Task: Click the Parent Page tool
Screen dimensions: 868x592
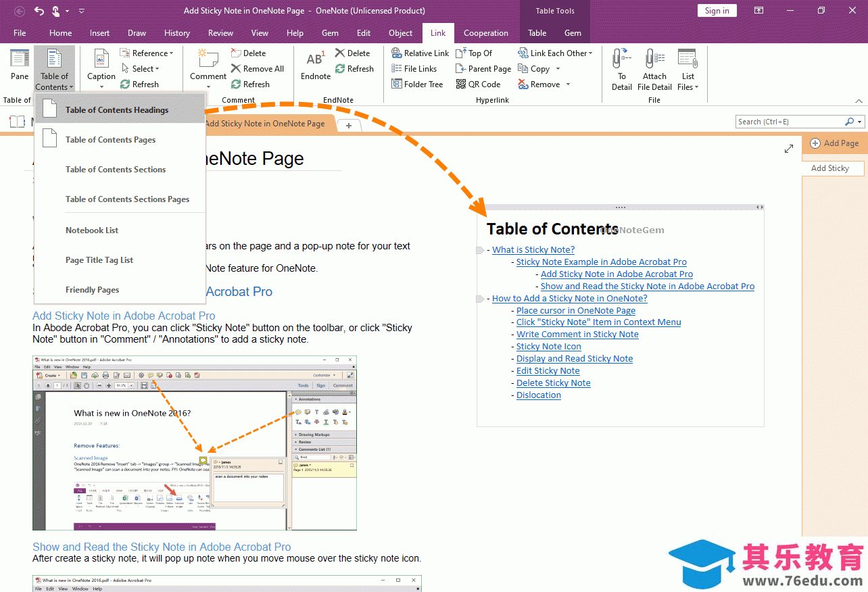Action: click(x=483, y=69)
